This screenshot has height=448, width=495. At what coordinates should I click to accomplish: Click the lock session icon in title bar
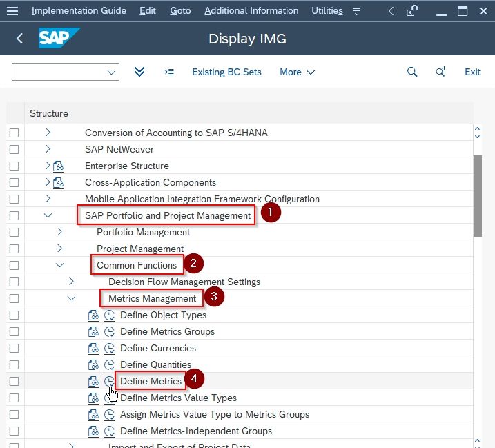point(411,11)
